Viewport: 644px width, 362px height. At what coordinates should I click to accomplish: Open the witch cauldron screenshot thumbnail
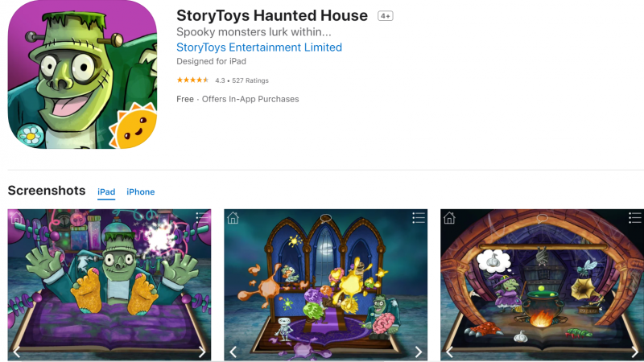point(542,285)
